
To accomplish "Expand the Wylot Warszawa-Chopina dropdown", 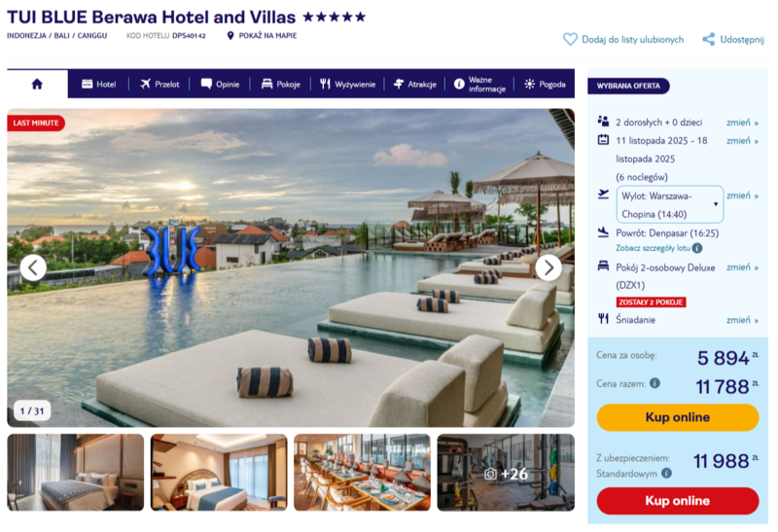I will pyautogui.click(x=669, y=204).
